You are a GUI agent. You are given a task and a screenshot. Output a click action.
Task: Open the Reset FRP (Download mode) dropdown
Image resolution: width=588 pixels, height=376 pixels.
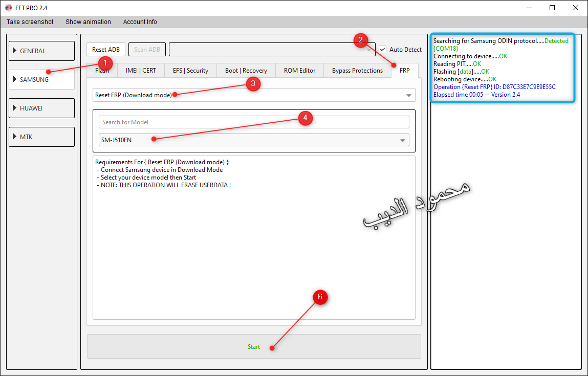254,95
